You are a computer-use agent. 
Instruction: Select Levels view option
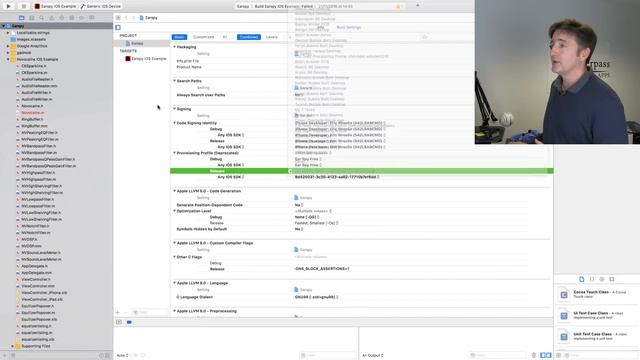[x=272, y=37]
